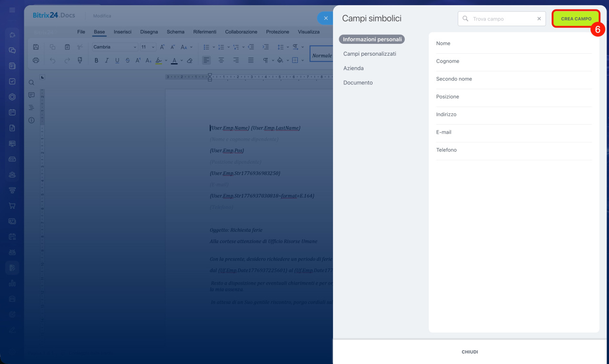Screen dimensions: 609x364
Task: Toggle italic formatting
Action: (107, 60)
